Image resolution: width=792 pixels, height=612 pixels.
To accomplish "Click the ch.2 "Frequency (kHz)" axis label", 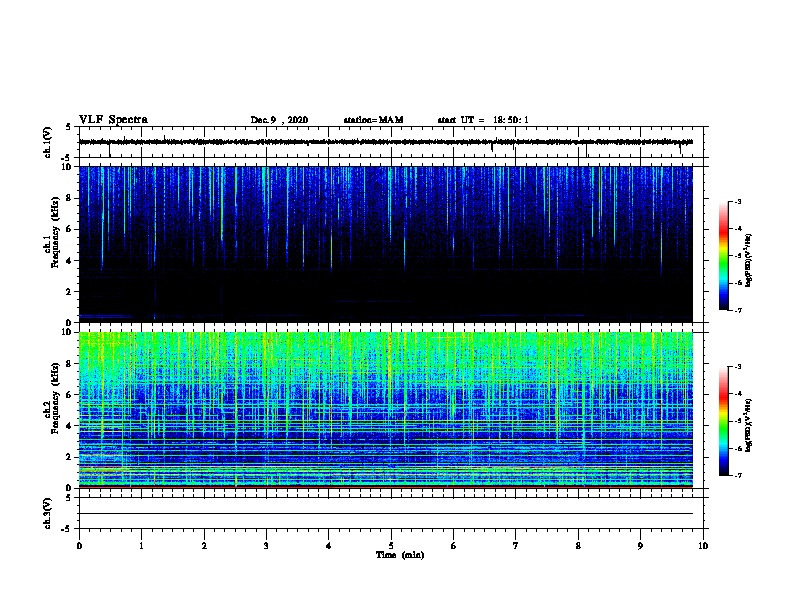I will (55, 397).
